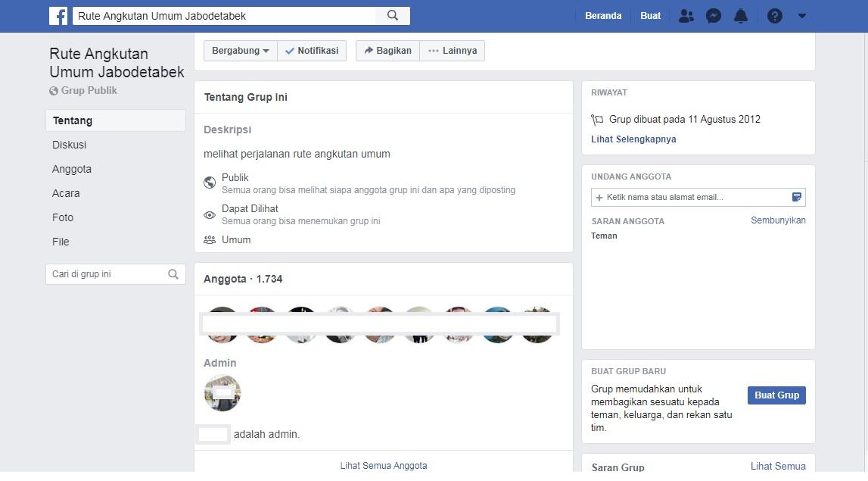Screen dimensions: 868x481
Task: Click the search magnifier button in top bar
Action: (x=393, y=15)
